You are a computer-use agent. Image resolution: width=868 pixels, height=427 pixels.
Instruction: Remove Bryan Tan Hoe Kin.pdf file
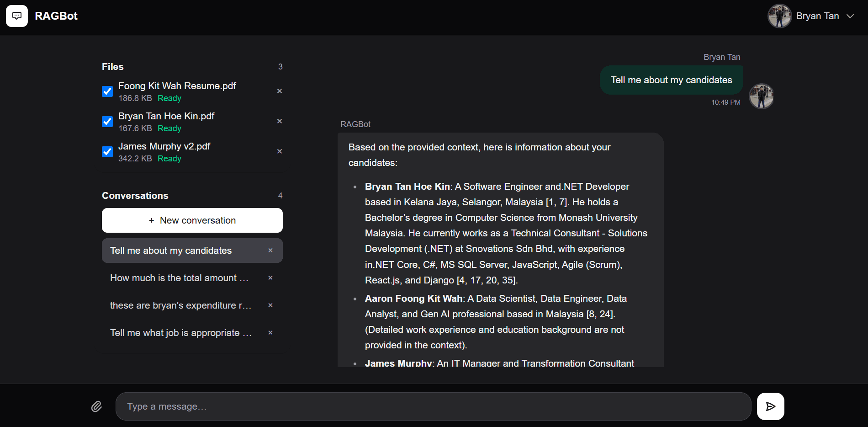click(280, 121)
